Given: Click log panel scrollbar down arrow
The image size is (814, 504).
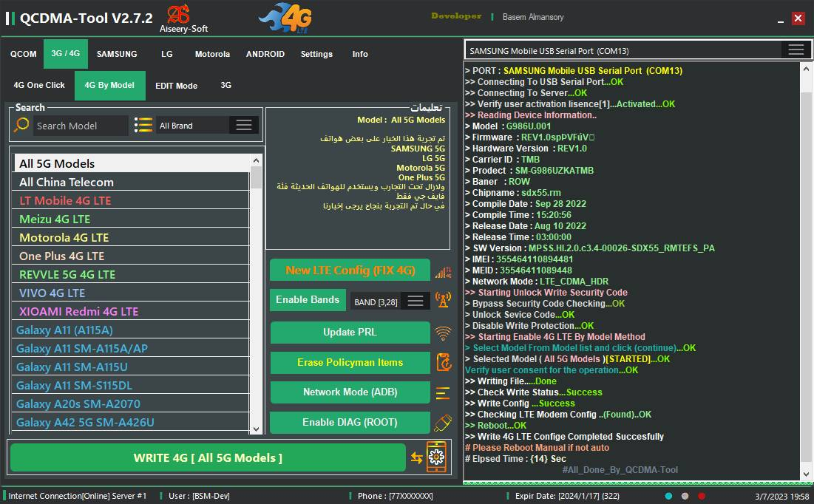Looking at the screenshot, I should click(806, 474).
